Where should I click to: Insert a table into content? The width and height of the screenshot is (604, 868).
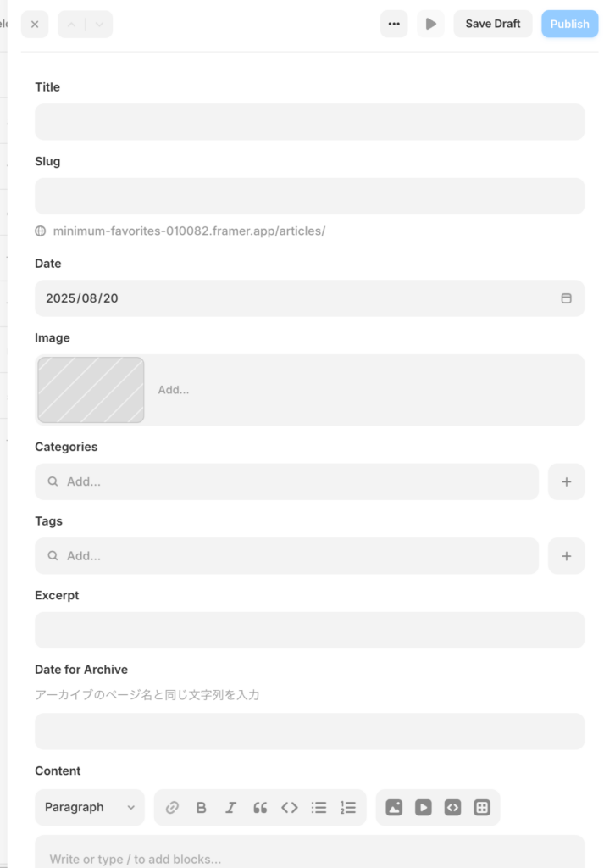482,808
